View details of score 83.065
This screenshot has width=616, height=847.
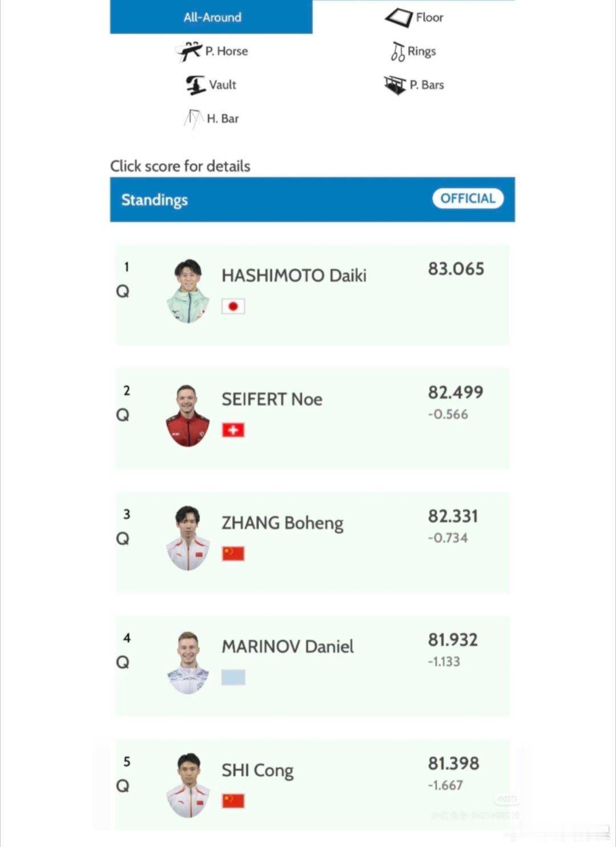[456, 269]
